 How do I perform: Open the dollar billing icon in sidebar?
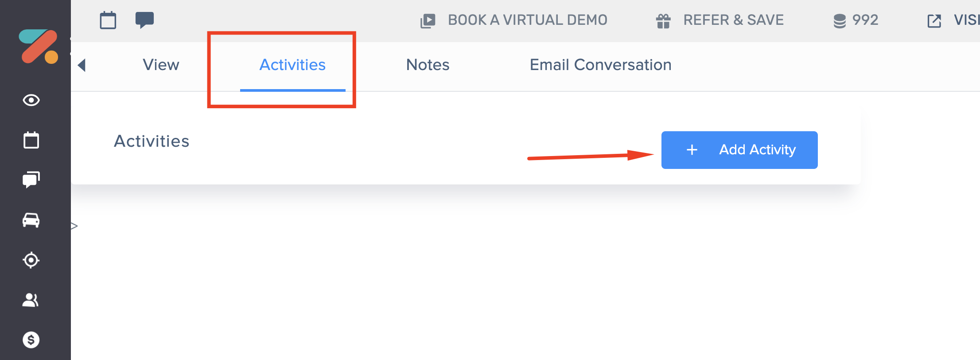[x=31, y=340]
